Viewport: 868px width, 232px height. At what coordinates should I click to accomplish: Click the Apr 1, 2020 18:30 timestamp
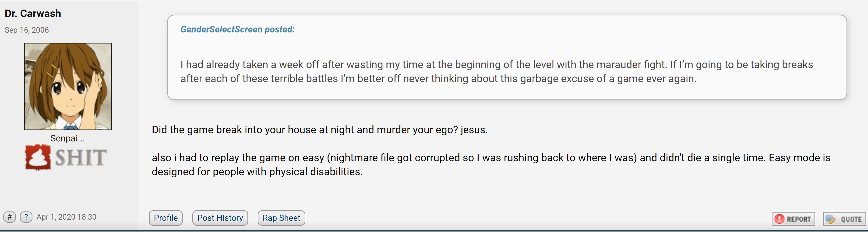(66, 217)
